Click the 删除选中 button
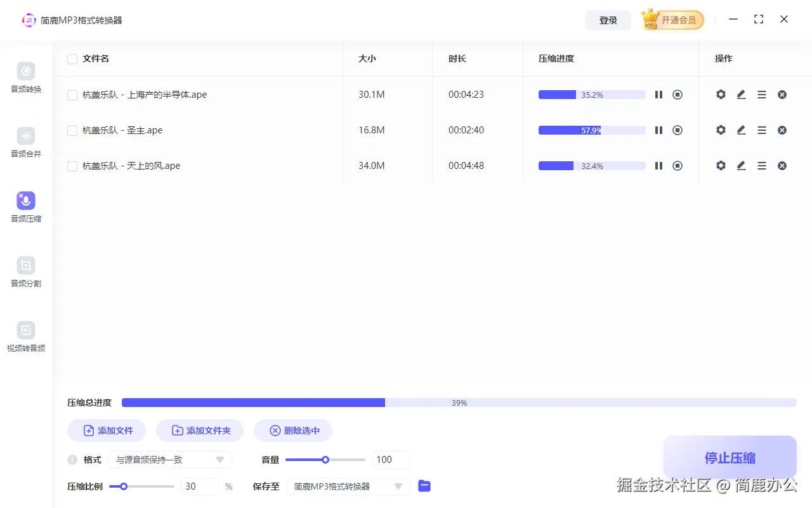812x508 pixels. pyautogui.click(x=293, y=431)
